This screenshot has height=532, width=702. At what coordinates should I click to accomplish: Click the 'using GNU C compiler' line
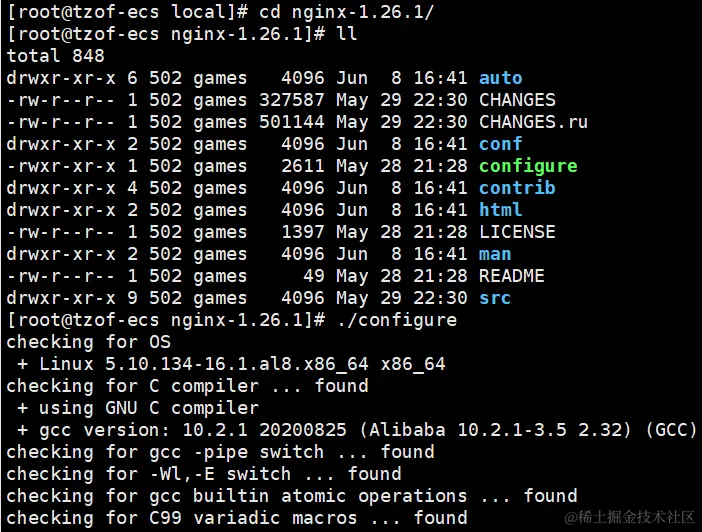(138, 408)
